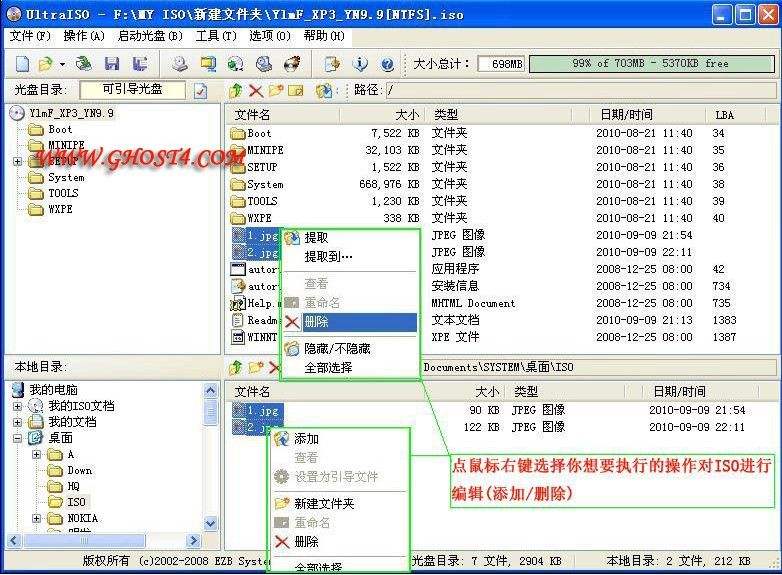The height and width of the screenshot is (575, 782).
Task: Open the 选项(O) menu
Action: coord(270,36)
